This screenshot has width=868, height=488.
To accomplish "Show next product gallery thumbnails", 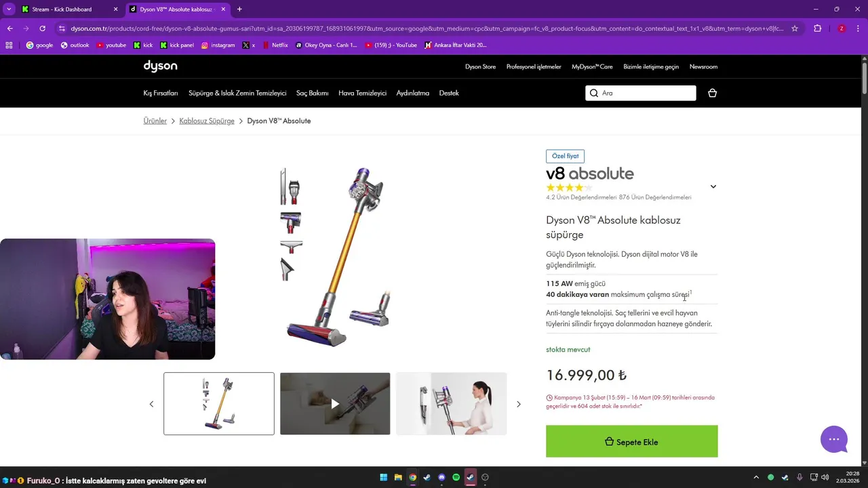I will [519, 404].
